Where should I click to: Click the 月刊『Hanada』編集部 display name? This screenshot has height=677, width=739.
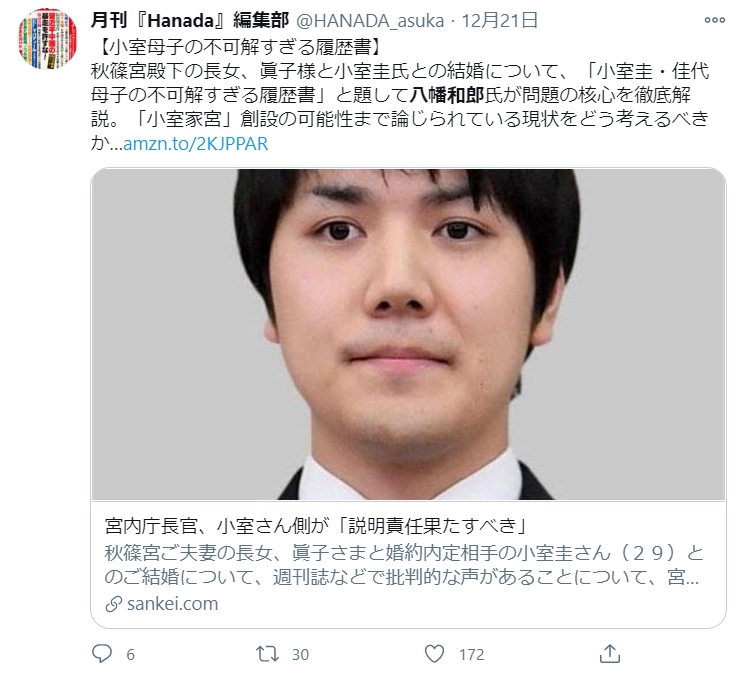pos(189,20)
